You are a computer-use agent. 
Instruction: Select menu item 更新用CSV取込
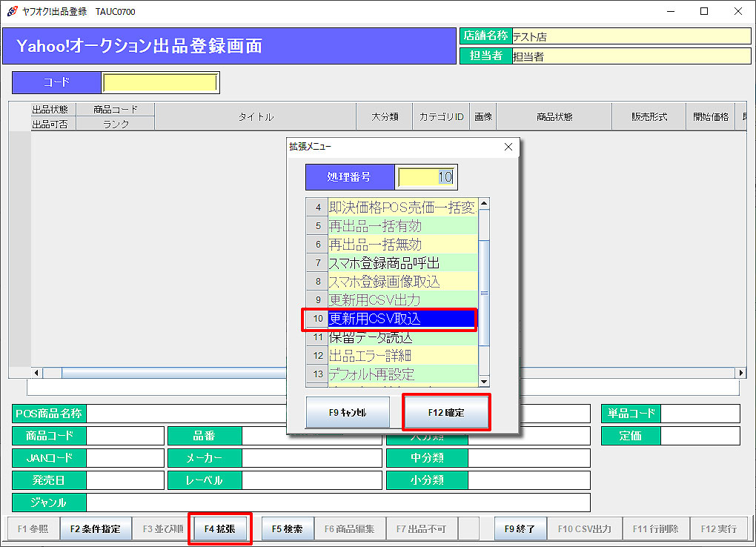coord(402,319)
